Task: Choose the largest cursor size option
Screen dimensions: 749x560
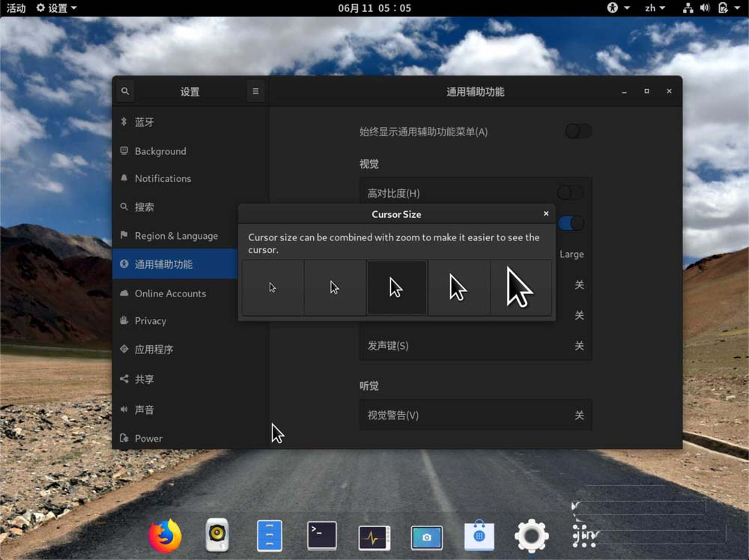Action: tap(521, 287)
